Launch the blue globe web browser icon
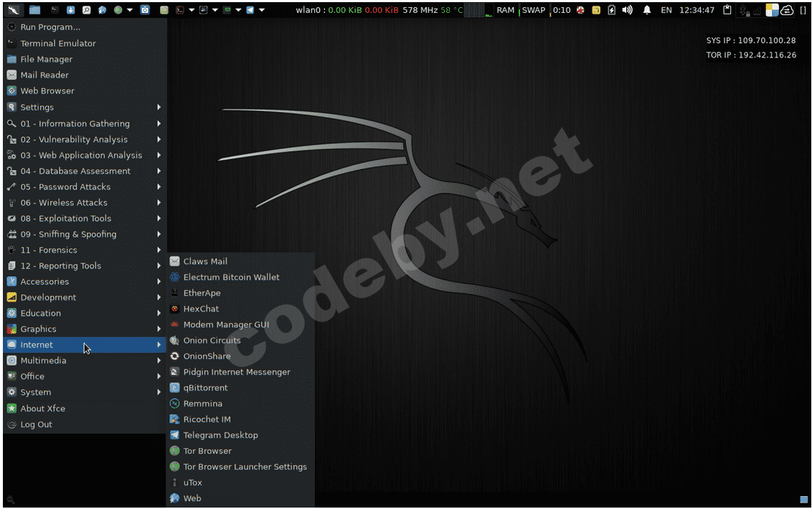812x509 pixels. pyautogui.click(x=103, y=10)
